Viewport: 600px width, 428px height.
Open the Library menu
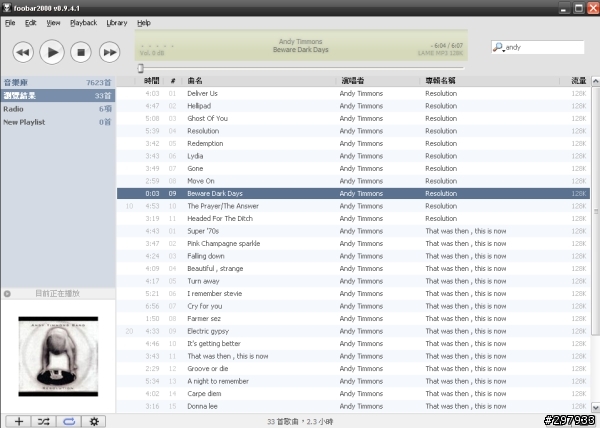[x=117, y=23]
